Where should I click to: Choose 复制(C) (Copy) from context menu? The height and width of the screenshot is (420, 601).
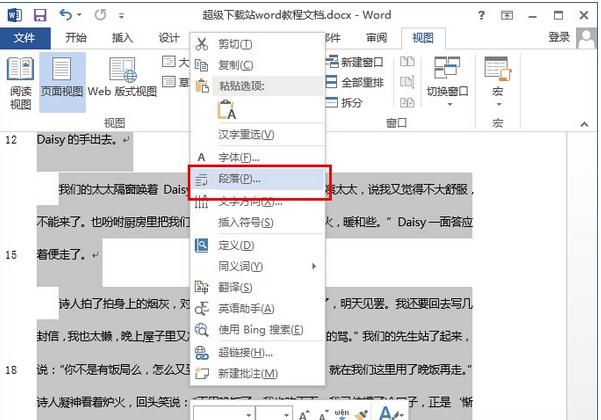pos(258,65)
